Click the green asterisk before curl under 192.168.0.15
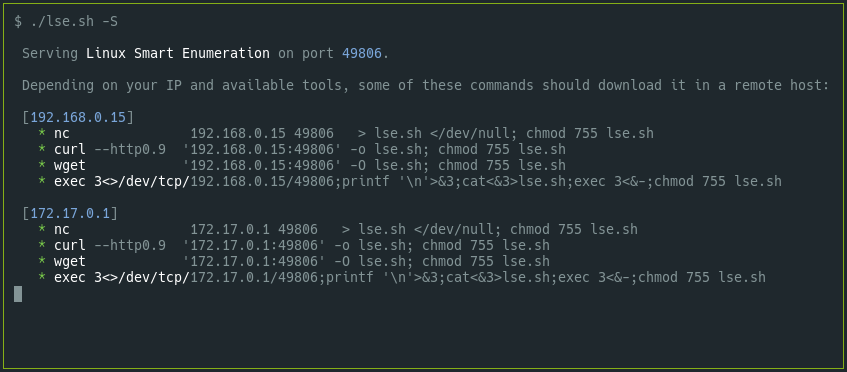Viewport: 847px width, 372px height. pyautogui.click(x=42, y=149)
